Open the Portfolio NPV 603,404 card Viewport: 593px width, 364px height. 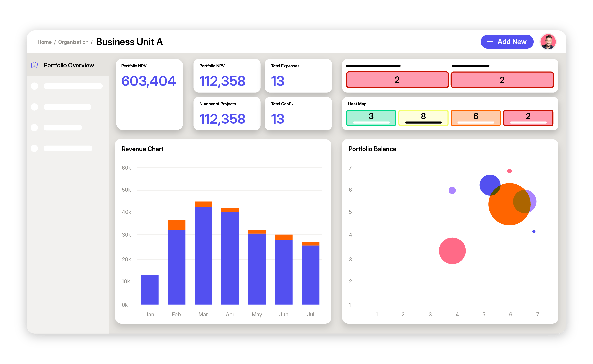149,94
